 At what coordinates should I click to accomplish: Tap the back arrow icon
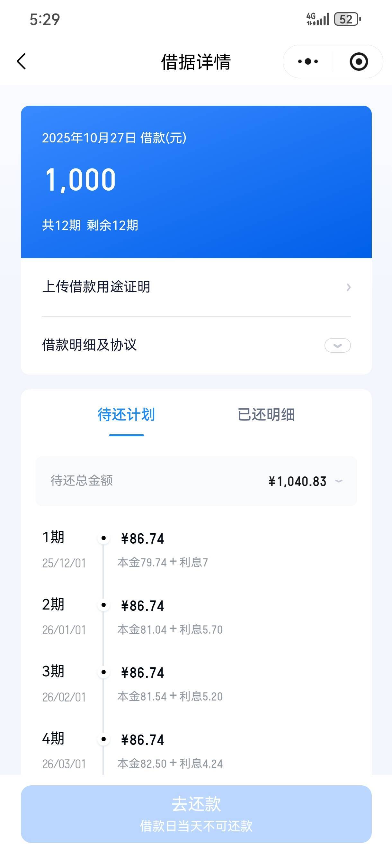[x=22, y=62]
